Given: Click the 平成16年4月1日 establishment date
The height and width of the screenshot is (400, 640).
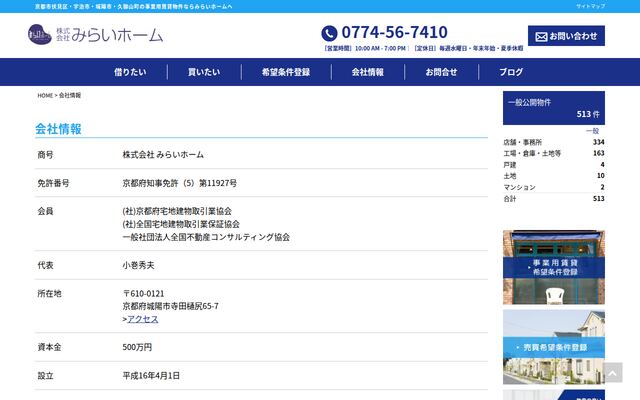Looking at the screenshot, I should pos(151,376).
